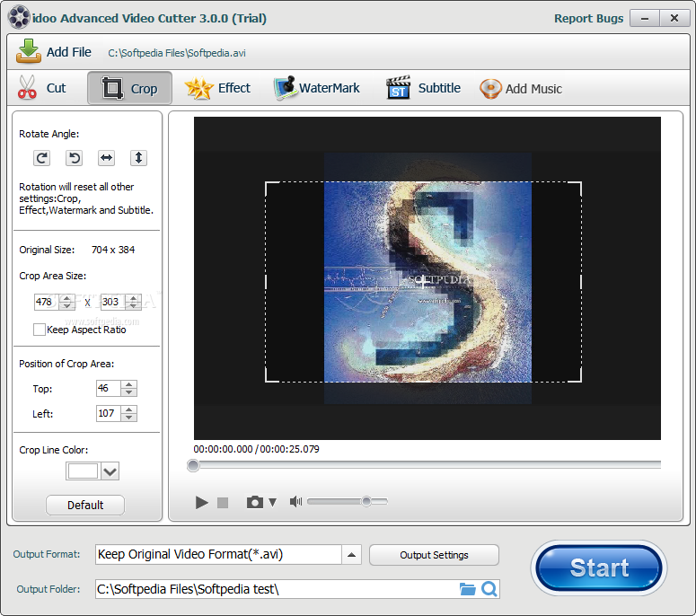Flip video horizontally
This screenshot has width=696, height=616.
click(107, 158)
